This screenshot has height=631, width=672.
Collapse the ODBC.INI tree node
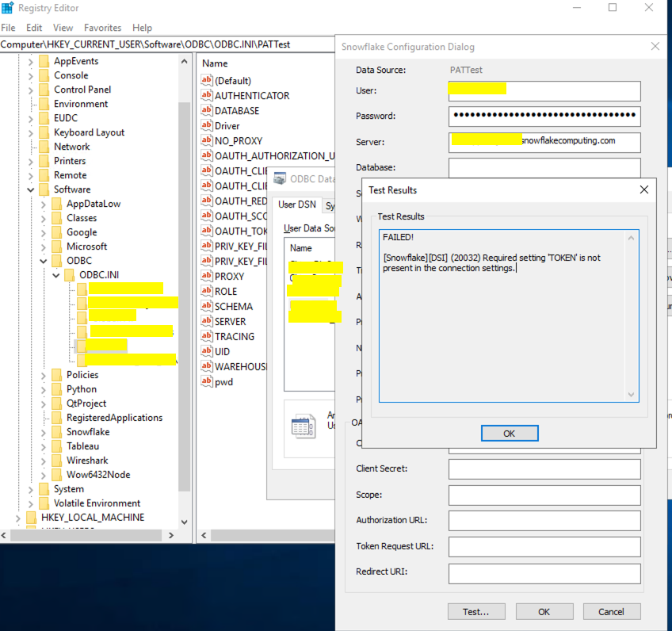coord(56,275)
